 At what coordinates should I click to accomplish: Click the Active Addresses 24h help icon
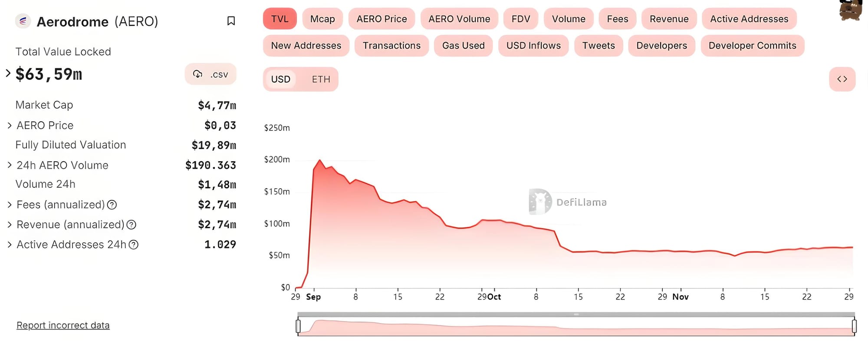[x=134, y=245]
